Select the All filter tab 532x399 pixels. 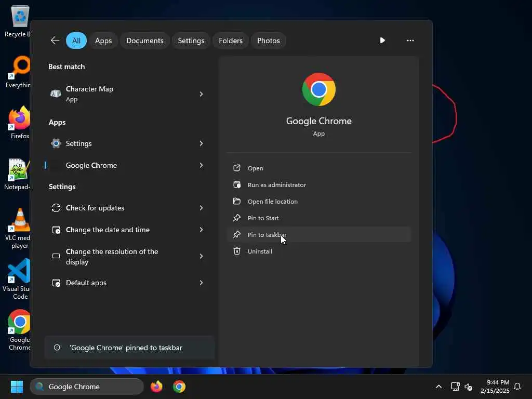[76, 41]
